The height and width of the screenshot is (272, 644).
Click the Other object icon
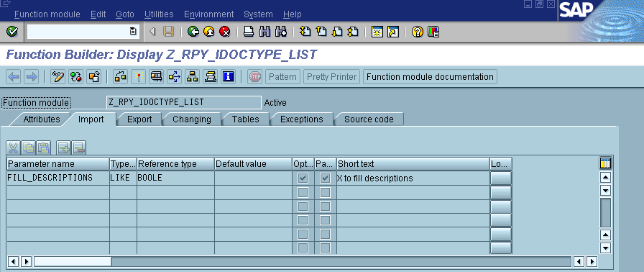tap(93, 77)
